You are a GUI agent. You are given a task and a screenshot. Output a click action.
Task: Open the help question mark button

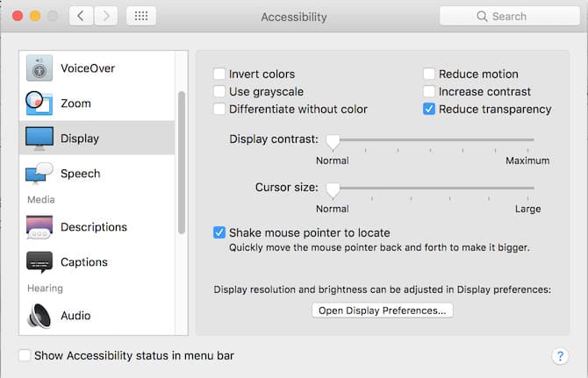click(559, 356)
